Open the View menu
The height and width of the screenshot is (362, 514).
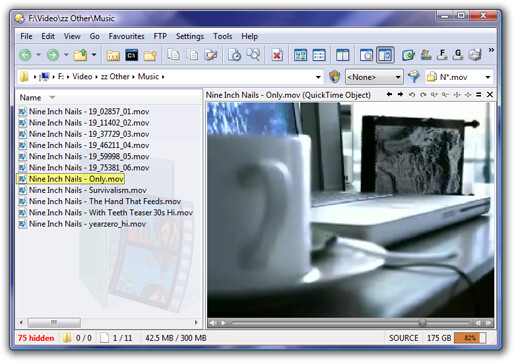coord(72,36)
